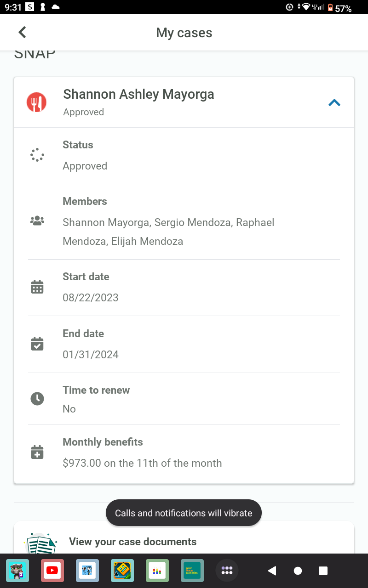Go back using the header arrow
Screen dimensions: 368x588
pos(22,32)
